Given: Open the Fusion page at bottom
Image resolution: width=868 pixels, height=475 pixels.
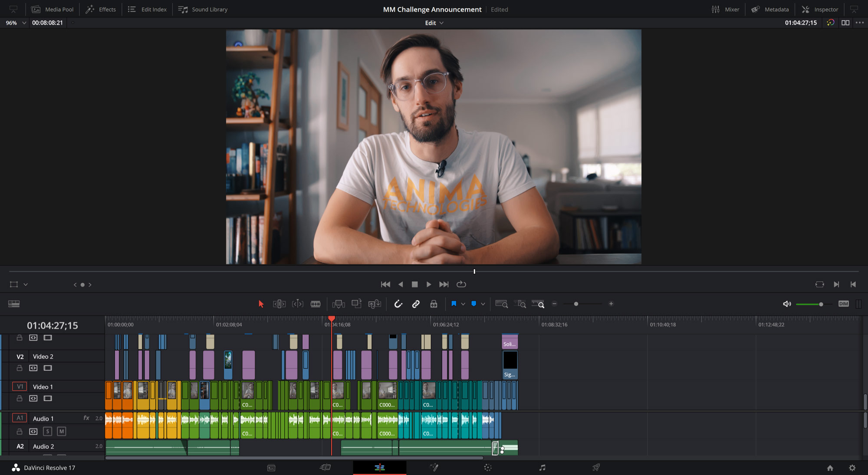Looking at the screenshot, I should point(434,468).
